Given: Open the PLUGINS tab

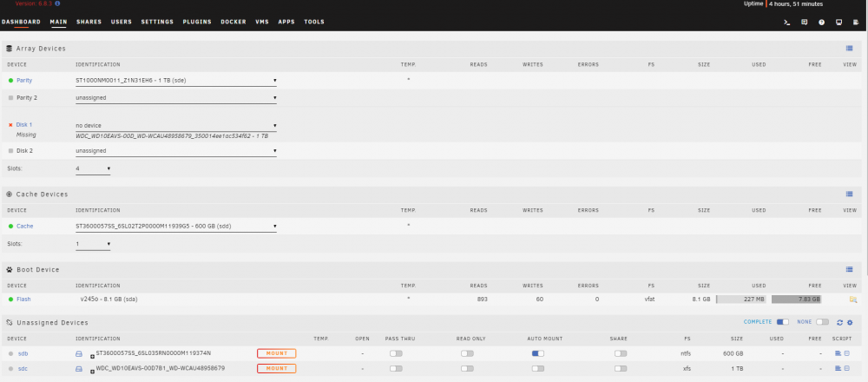Looking at the screenshot, I should [197, 23].
